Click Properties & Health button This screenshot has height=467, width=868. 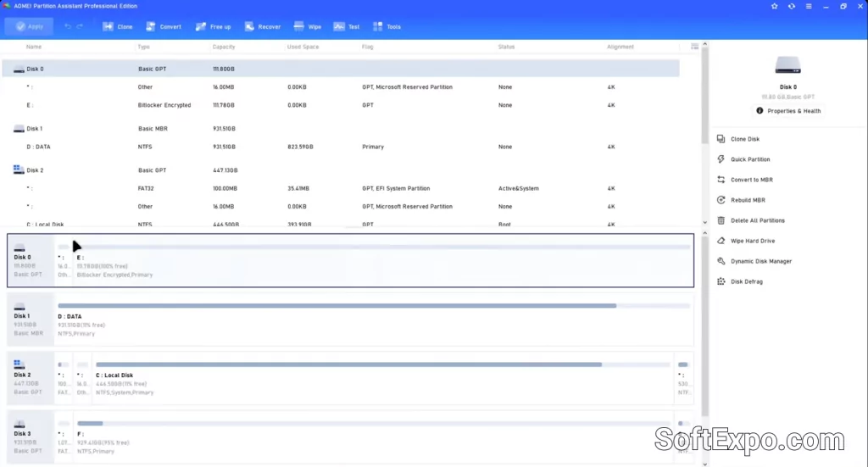[x=788, y=111]
